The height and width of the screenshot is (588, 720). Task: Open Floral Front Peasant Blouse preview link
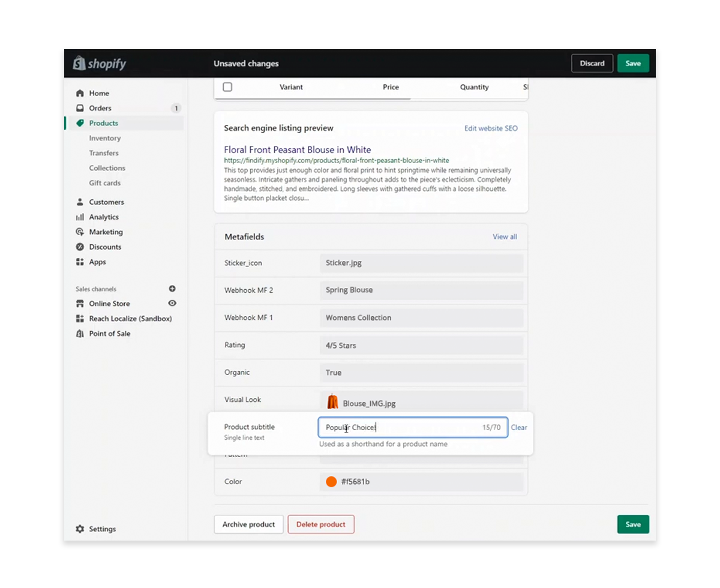pos(298,150)
